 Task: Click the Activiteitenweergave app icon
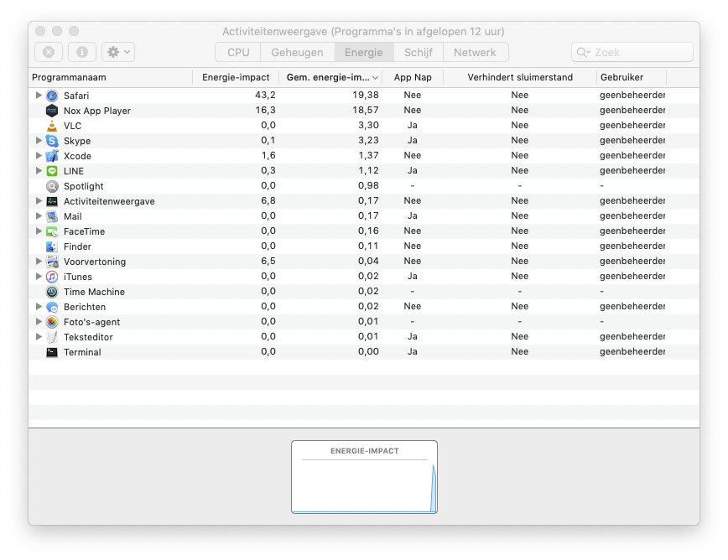pos(52,201)
